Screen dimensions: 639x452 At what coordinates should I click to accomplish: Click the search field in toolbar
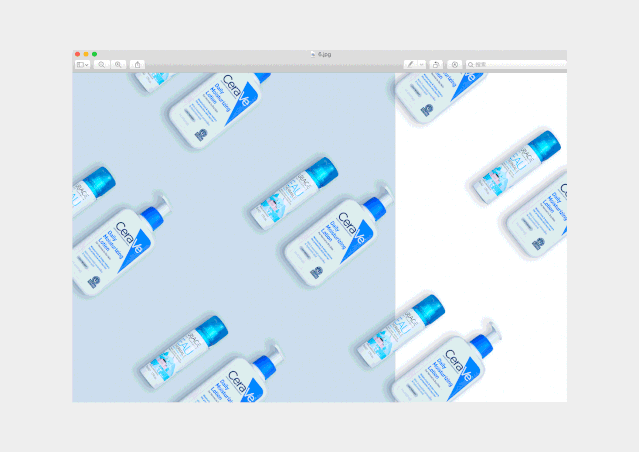(x=516, y=64)
